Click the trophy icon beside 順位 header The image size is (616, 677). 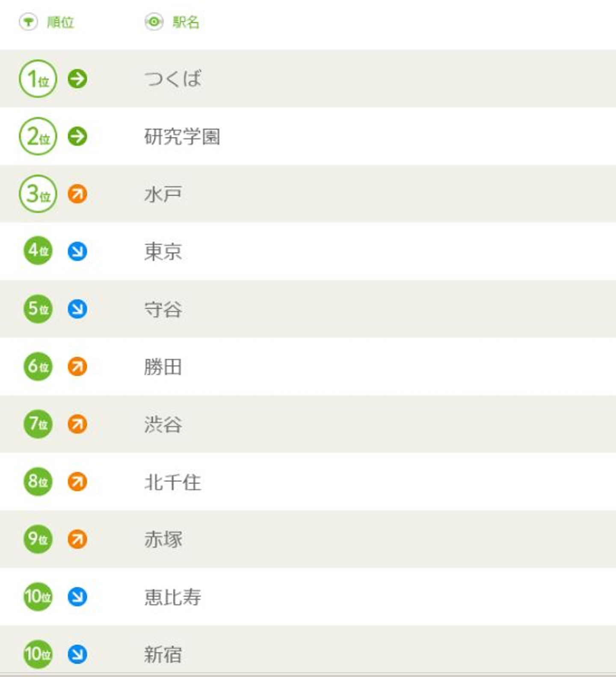click(28, 22)
